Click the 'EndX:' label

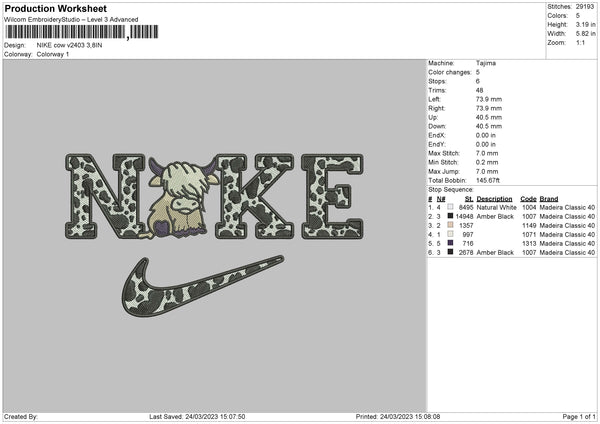coord(437,135)
